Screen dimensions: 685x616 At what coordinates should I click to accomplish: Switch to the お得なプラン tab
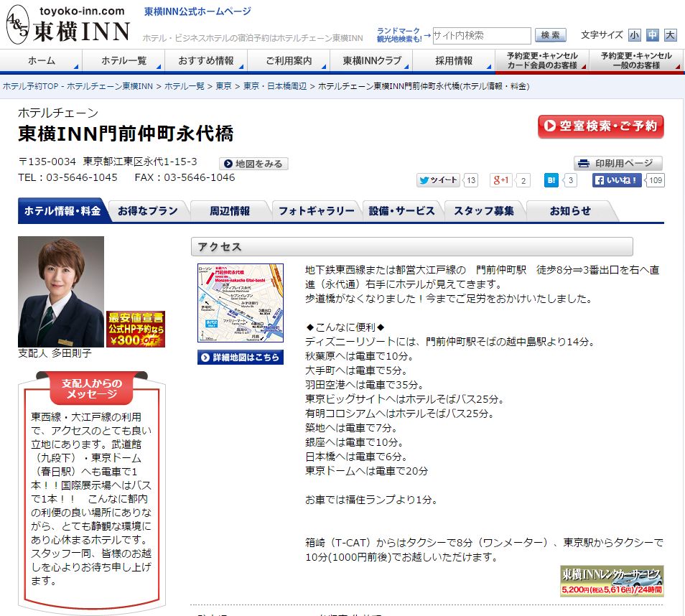click(148, 211)
